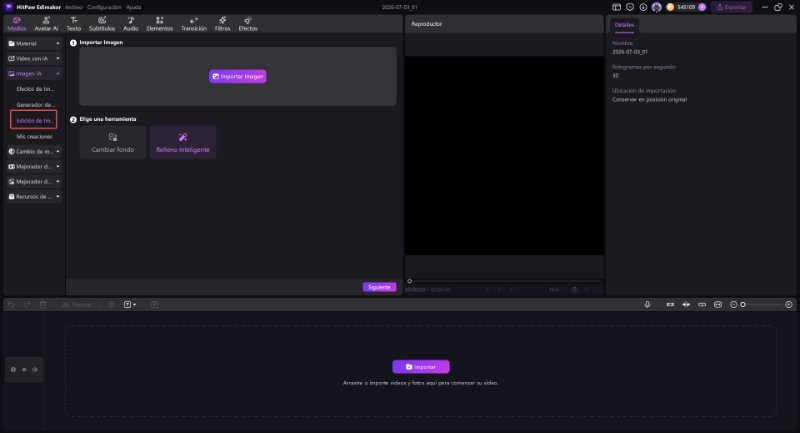This screenshot has width=800, height=433.
Task: Collapse the Imagen IA section
Action: tap(34, 73)
